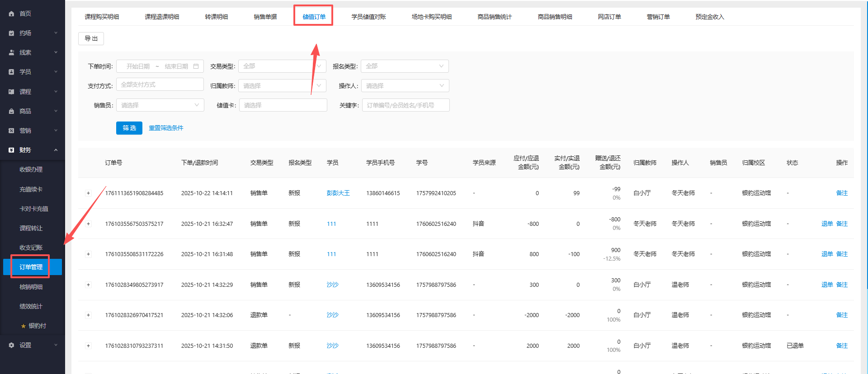
Task: Switch to 课程退课明细 tab
Action: pyautogui.click(x=162, y=17)
